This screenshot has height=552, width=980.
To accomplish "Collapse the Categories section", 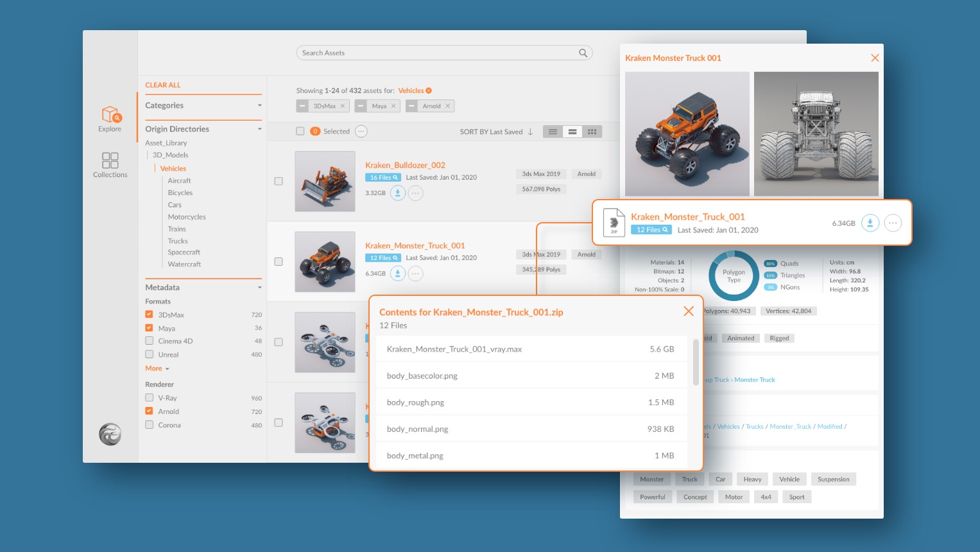I will coord(259,105).
